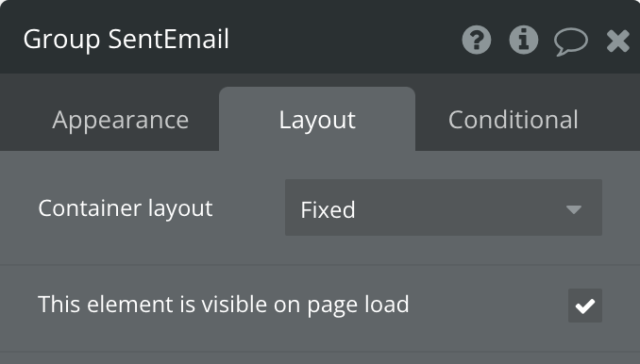View element reference via the 'i' icon

[524, 40]
